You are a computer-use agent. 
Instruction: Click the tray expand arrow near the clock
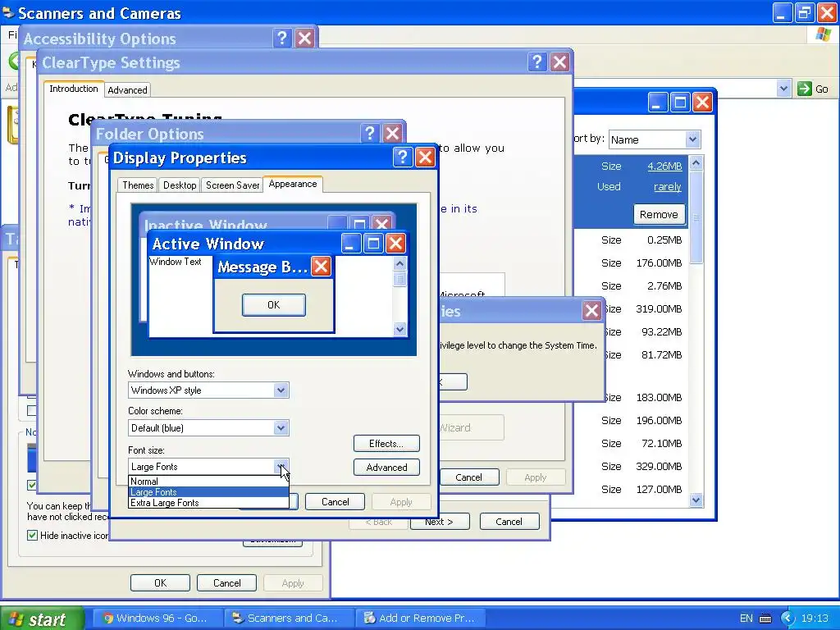pos(787,619)
